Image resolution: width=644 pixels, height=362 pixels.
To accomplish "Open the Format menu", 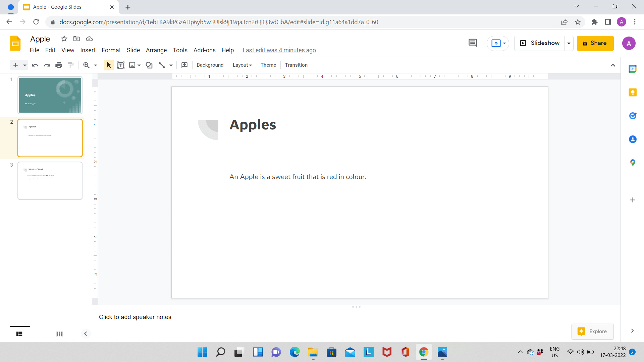I will pos(111,50).
